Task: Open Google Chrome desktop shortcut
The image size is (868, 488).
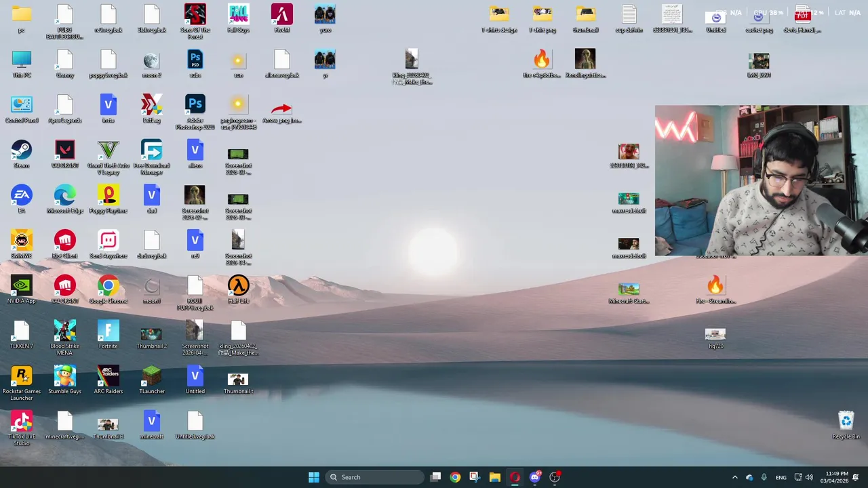Action: pos(108,290)
